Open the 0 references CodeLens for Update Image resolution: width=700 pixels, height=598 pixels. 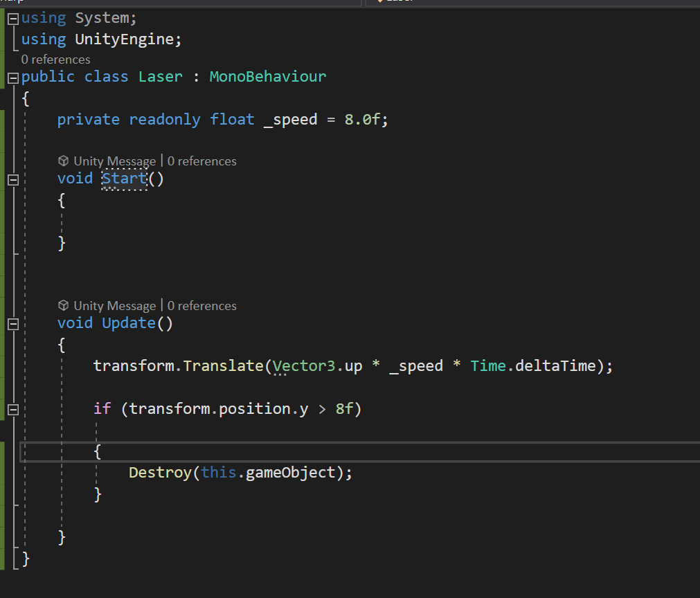point(201,305)
